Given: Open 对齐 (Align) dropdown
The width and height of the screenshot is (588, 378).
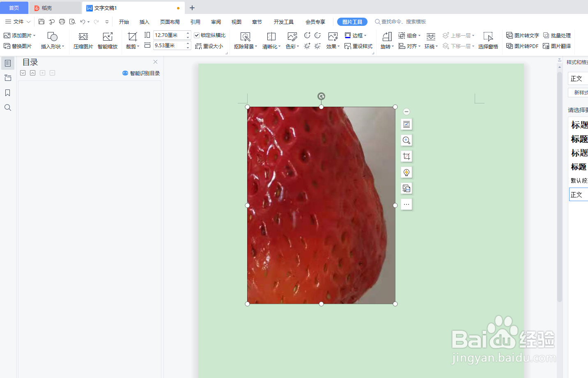Looking at the screenshot, I should tap(409, 46).
